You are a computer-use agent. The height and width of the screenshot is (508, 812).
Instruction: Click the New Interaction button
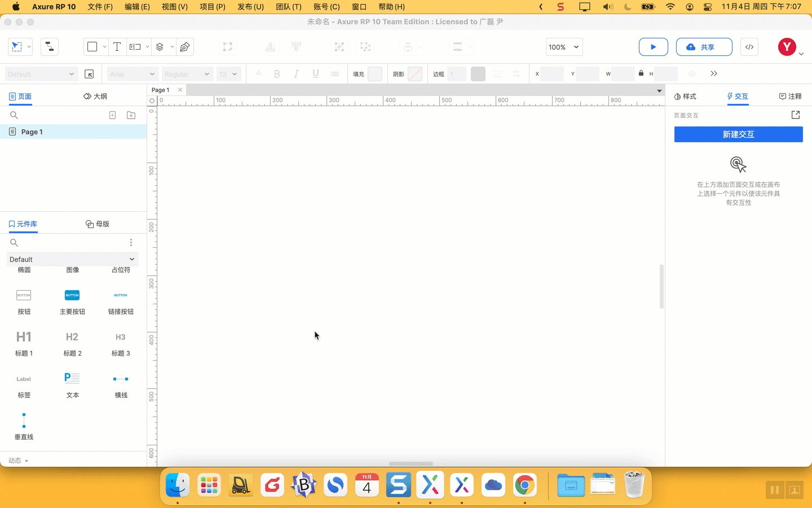[738, 134]
